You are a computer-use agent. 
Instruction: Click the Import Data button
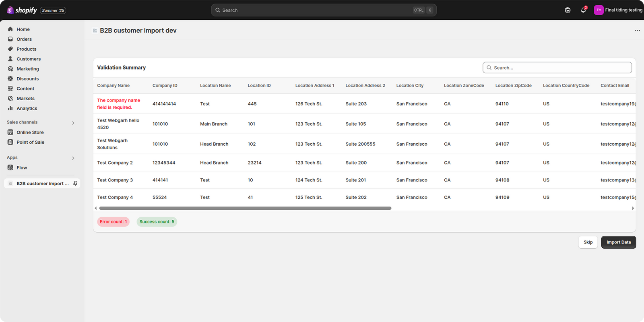click(x=618, y=242)
